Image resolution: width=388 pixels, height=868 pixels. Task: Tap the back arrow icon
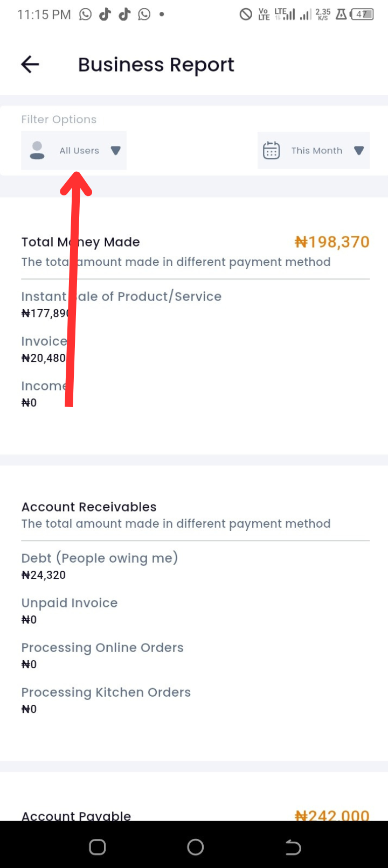30,65
